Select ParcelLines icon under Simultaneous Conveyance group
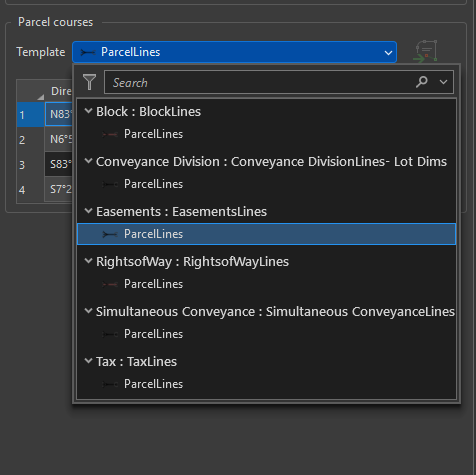Viewport: 476px width, 475px height. point(110,334)
